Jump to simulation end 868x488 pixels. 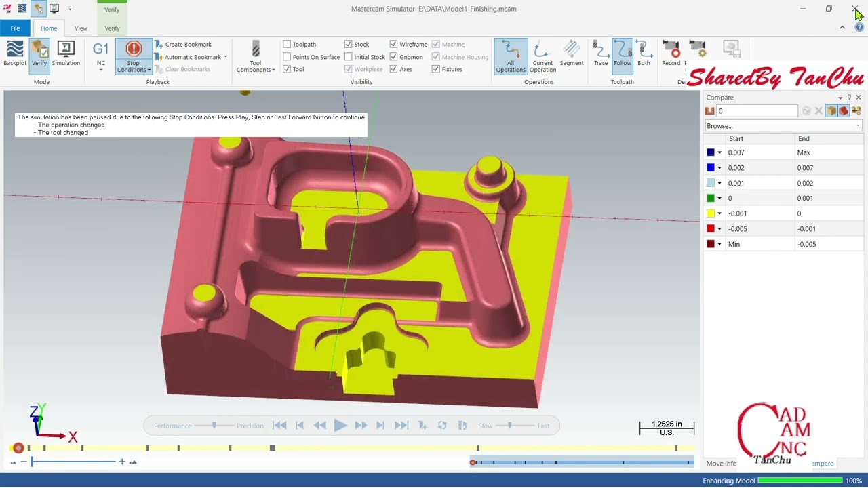pos(401,426)
